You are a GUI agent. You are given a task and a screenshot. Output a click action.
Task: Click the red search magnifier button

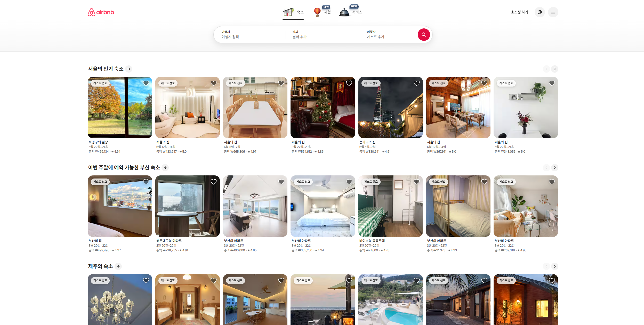coord(424,35)
